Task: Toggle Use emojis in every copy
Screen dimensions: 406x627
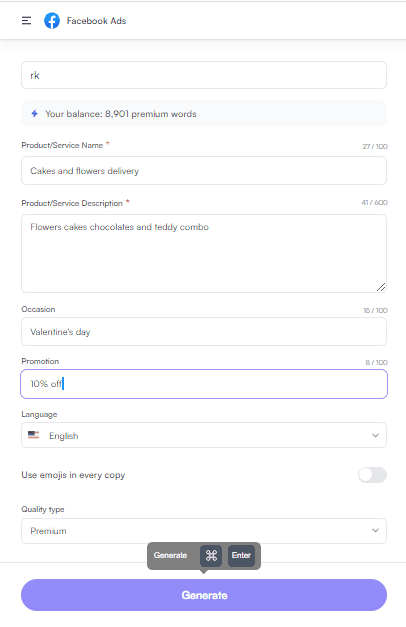Action: (x=372, y=475)
